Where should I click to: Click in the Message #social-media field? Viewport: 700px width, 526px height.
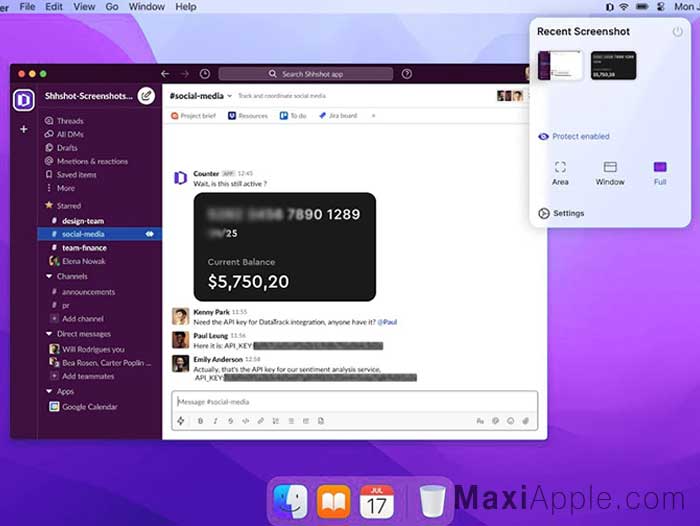[x=354, y=401]
